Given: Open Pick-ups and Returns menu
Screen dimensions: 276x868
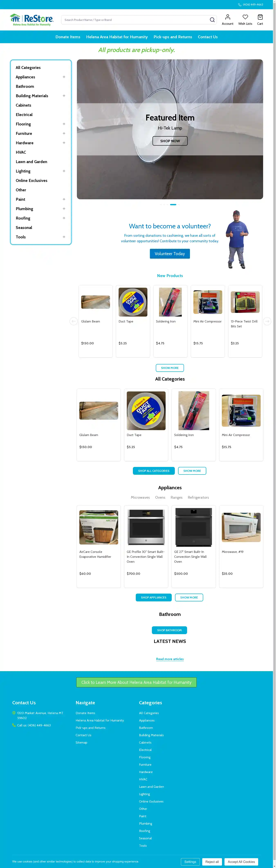Looking at the screenshot, I should (x=173, y=37).
